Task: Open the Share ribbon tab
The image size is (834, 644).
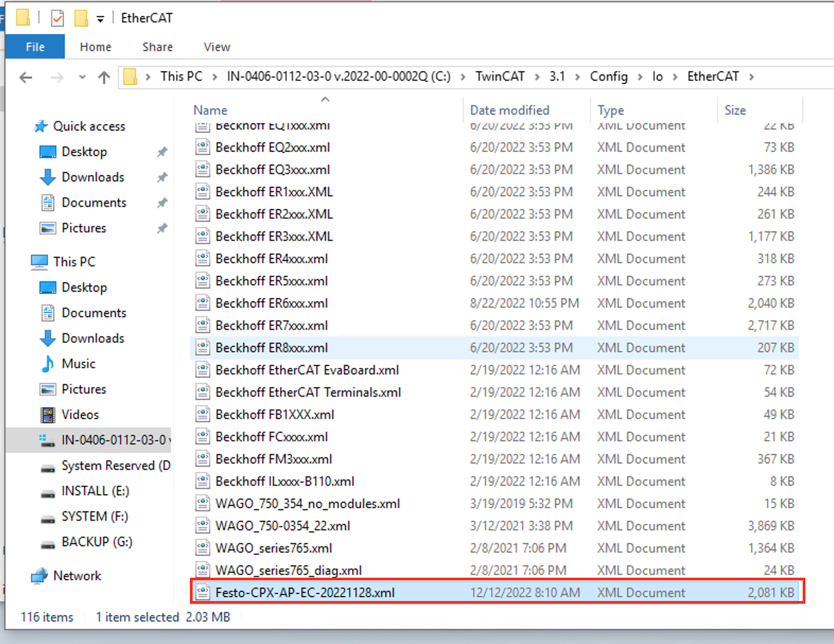Action: [158, 47]
